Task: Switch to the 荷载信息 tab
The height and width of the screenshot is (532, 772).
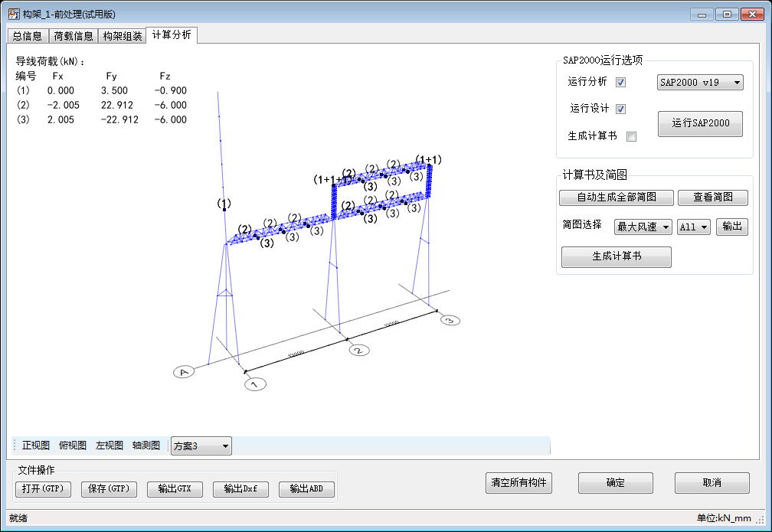Action: [x=74, y=36]
